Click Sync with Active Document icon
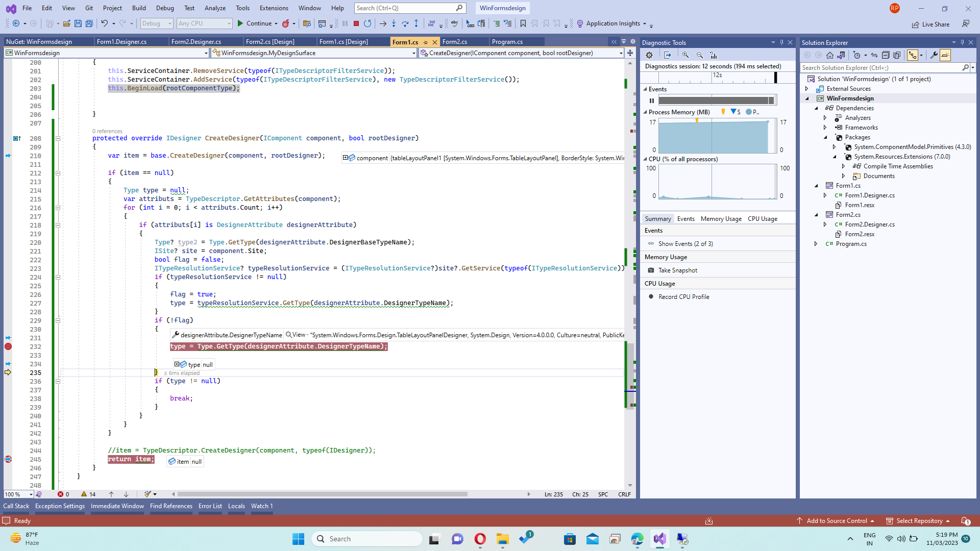980x551 pixels. coord(874,55)
